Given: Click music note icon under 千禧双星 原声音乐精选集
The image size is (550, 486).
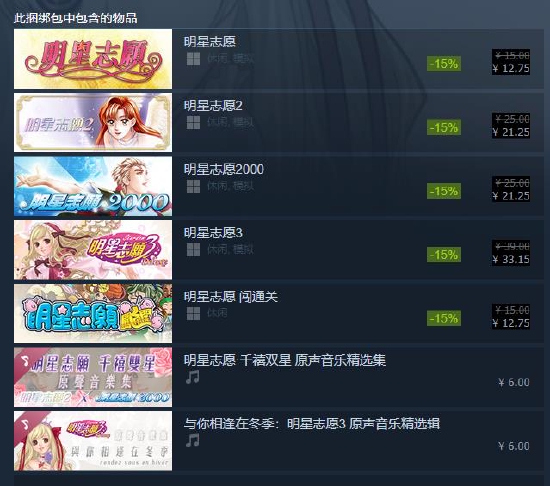Looking at the screenshot, I should click(193, 377).
